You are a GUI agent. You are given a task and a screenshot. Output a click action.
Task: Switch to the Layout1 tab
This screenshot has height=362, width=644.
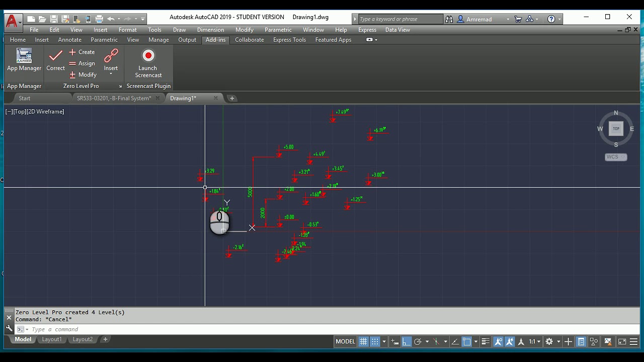[x=51, y=339]
